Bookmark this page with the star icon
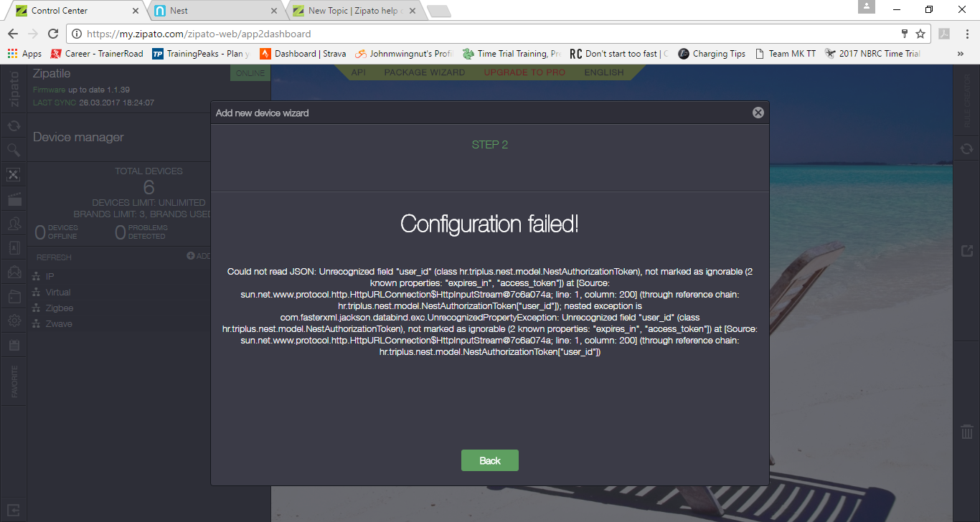The height and width of the screenshot is (522, 980). (920, 34)
